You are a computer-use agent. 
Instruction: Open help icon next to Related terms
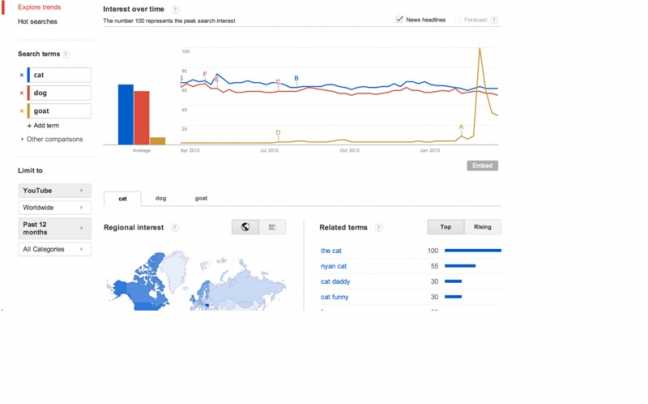tap(379, 228)
